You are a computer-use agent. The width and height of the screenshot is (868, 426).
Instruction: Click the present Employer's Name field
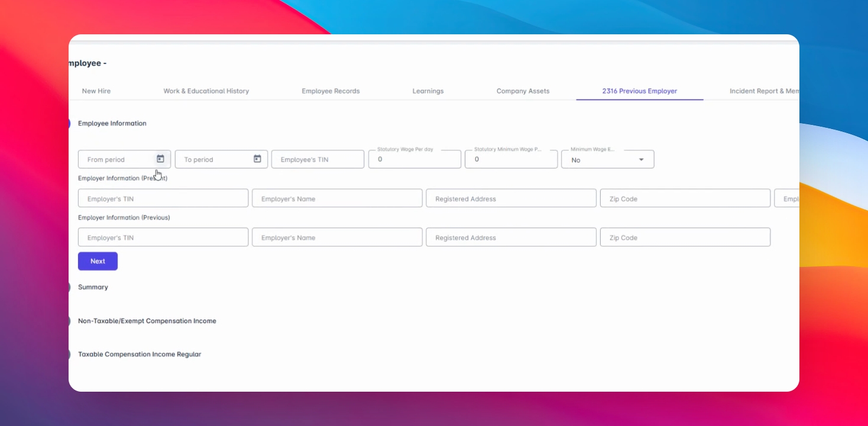click(337, 198)
